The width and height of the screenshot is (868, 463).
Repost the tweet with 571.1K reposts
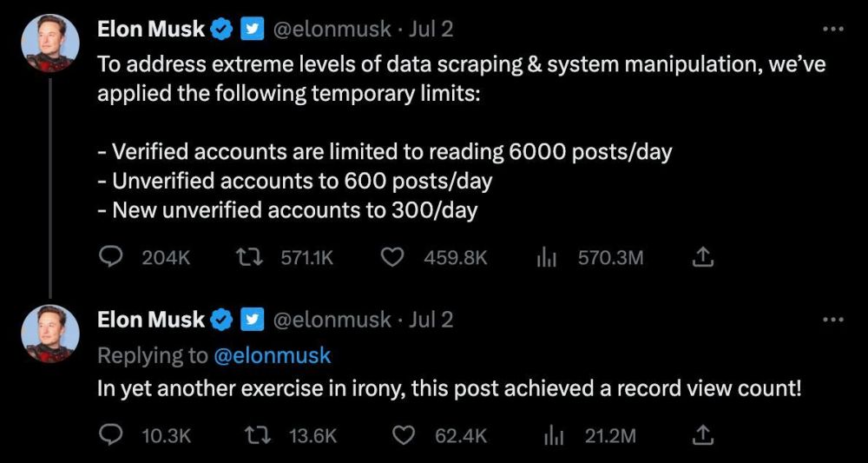click(246, 257)
